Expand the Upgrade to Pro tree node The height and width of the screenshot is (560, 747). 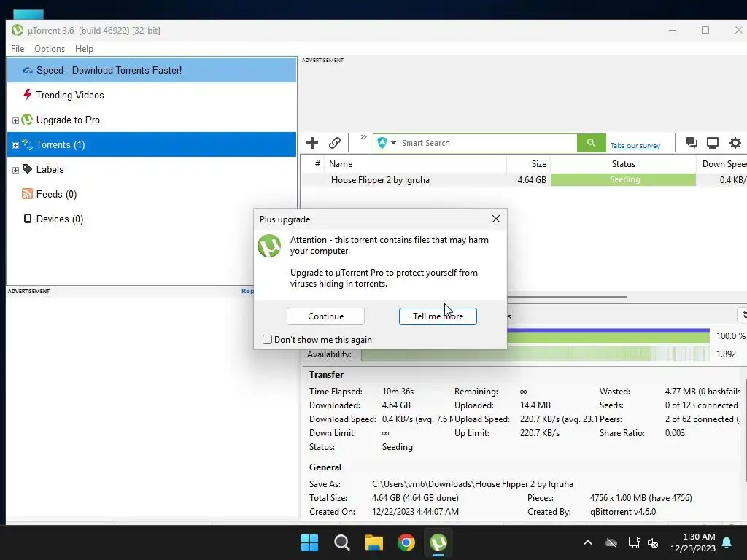15,120
